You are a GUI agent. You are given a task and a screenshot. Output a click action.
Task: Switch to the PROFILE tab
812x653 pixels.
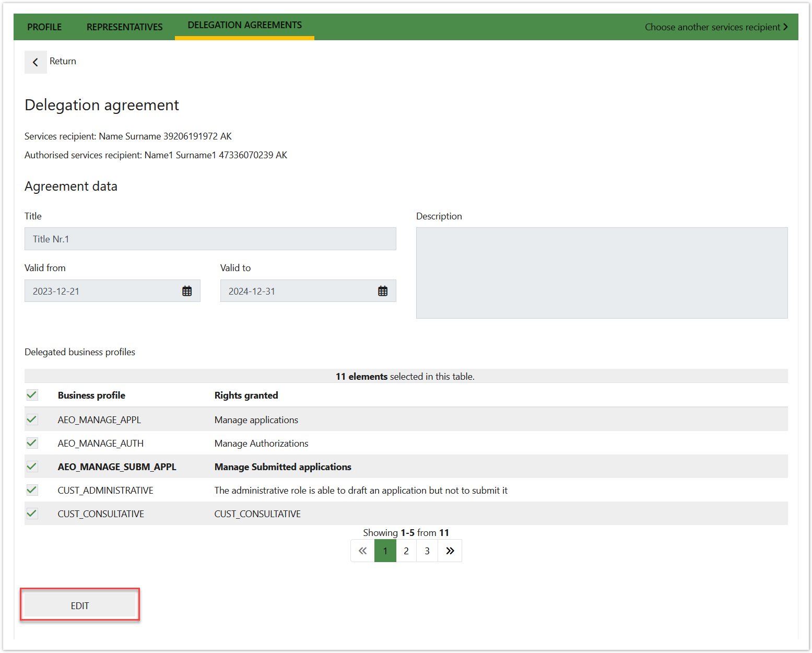44,27
